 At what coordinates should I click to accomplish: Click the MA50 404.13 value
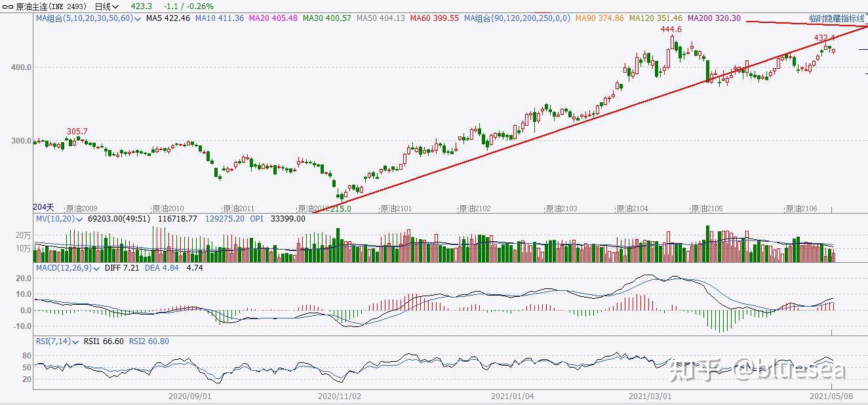(x=381, y=18)
